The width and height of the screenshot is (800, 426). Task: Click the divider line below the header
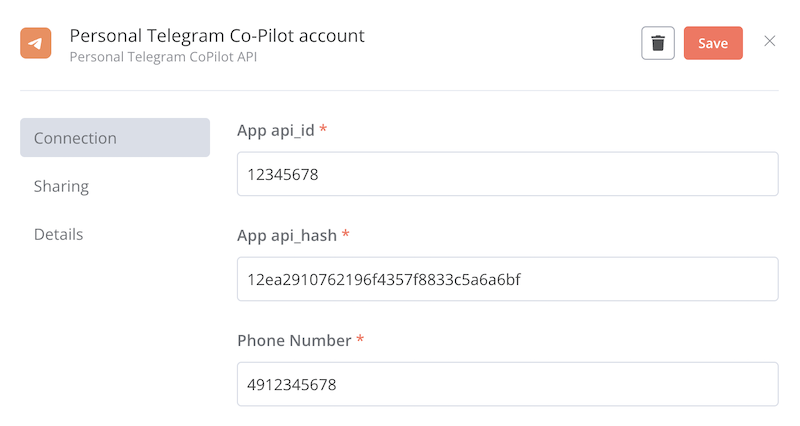pos(400,91)
